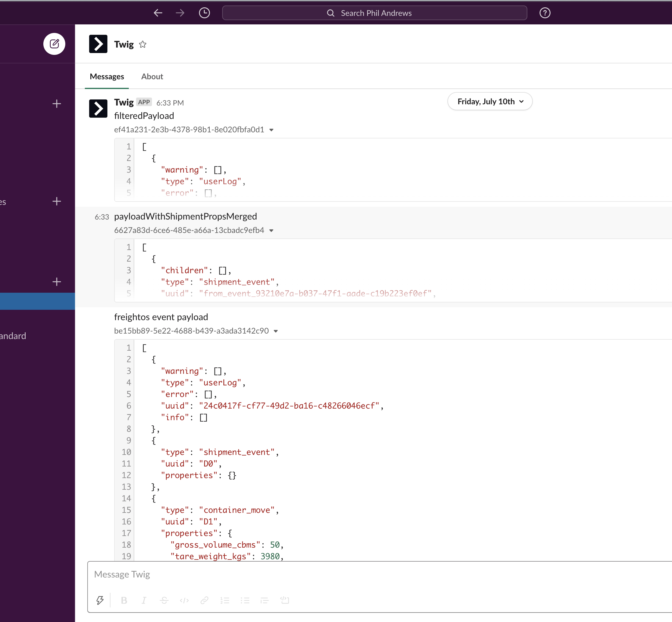Viewport: 672px width, 622px height.
Task: Toggle italic formatting in composer
Action: point(144,600)
